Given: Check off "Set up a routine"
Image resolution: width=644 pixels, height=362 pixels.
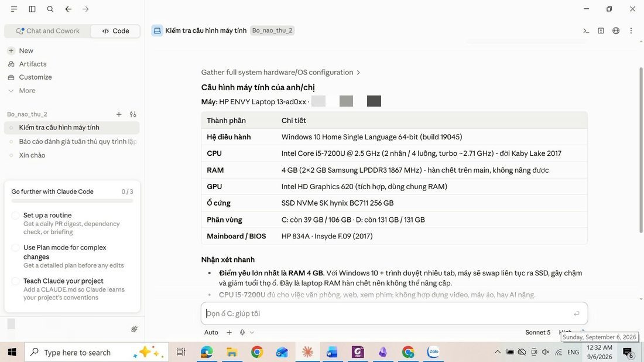Looking at the screenshot, I should (x=16, y=216).
